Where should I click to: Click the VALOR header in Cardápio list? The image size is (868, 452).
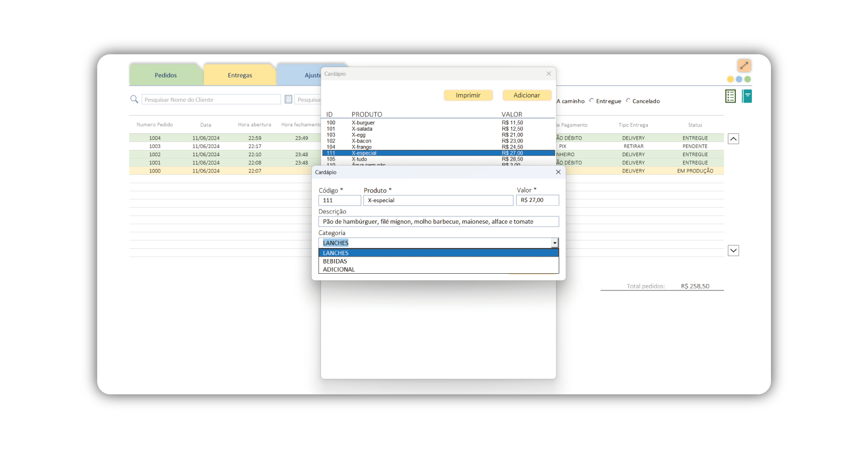click(512, 114)
